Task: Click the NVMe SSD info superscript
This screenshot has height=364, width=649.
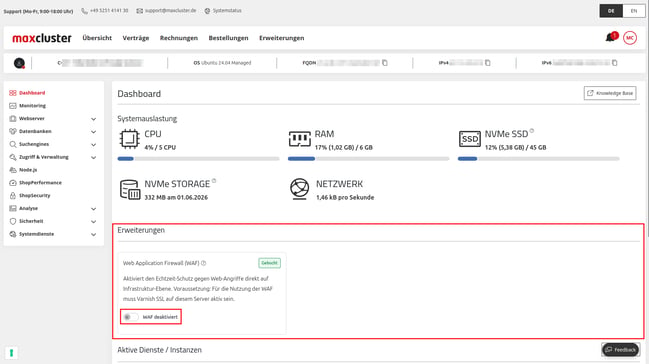Action: (532, 131)
